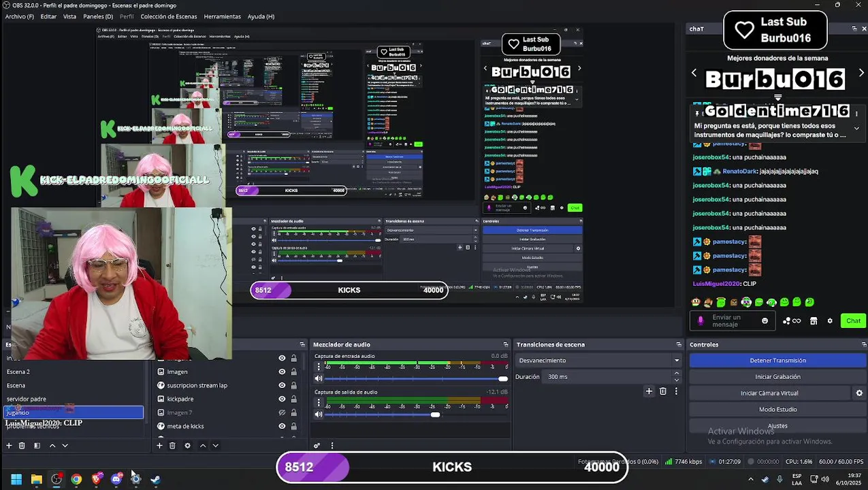
Task: Unlock the Imagen source
Action: tap(294, 372)
